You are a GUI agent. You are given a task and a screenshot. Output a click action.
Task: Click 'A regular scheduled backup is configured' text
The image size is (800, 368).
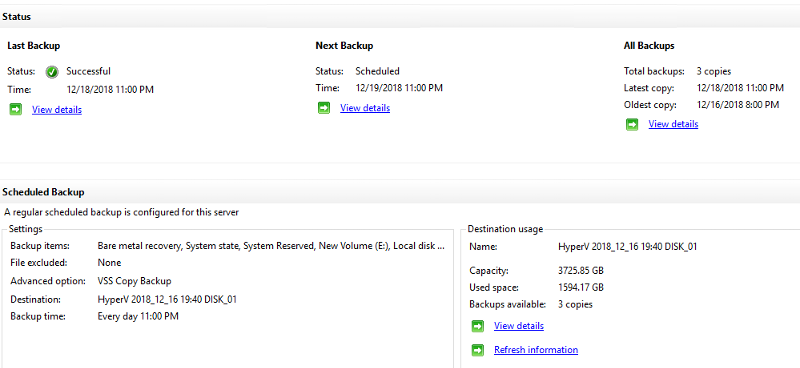121,212
